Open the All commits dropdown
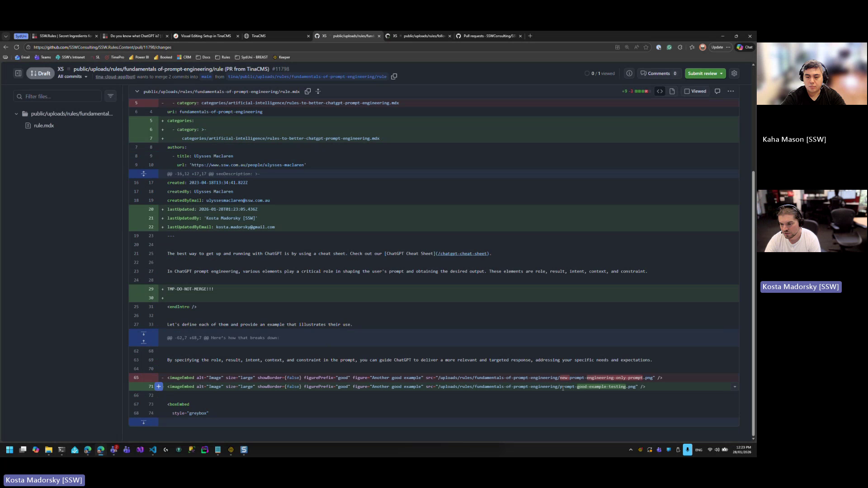 (72, 76)
